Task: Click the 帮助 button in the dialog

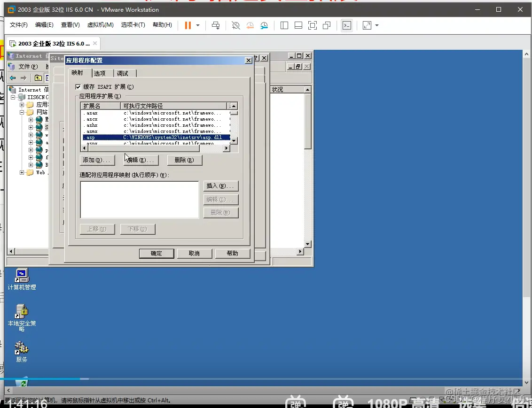Action: pyautogui.click(x=233, y=254)
